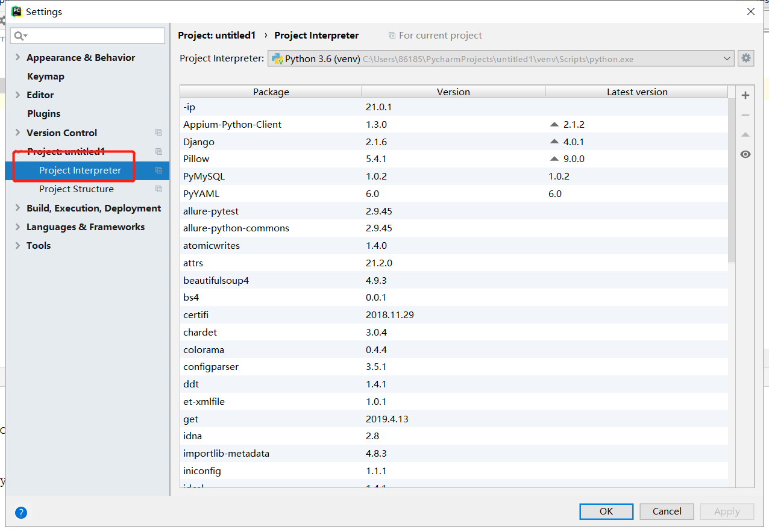Select the configparser package row
The height and width of the screenshot is (532, 769).
(x=454, y=367)
